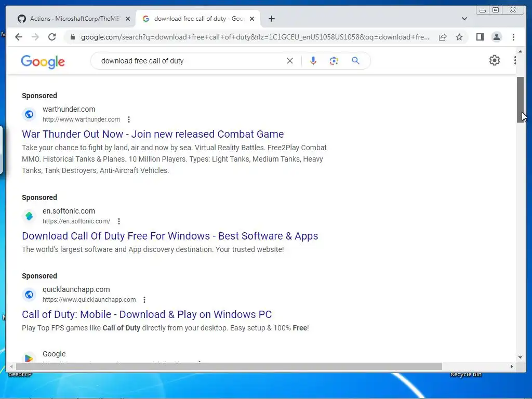Click the warthunder.com globe favicon

tap(29, 114)
